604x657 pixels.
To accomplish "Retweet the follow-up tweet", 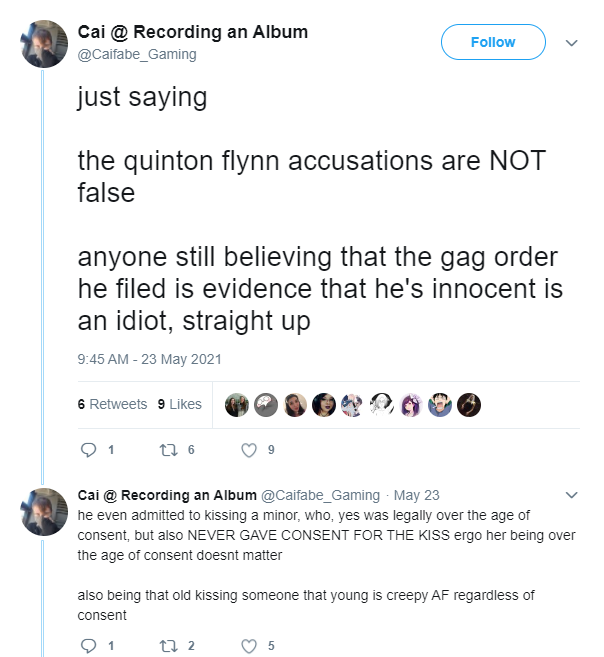I will [169, 646].
